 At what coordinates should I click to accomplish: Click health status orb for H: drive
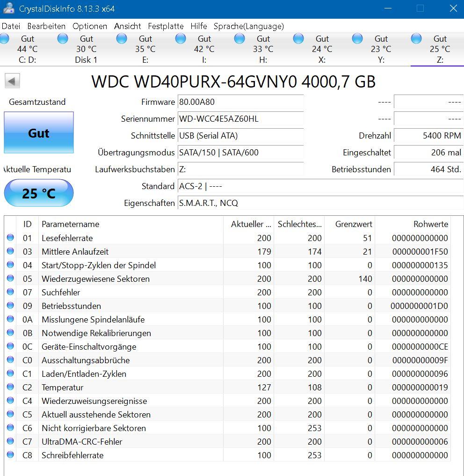tap(239, 38)
